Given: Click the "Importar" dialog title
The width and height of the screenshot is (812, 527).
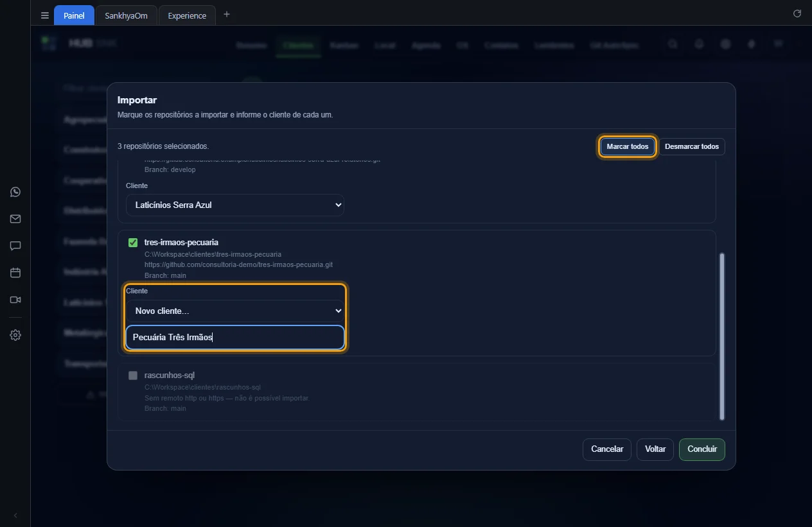Looking at the screenshot, I should click(137, 100).
